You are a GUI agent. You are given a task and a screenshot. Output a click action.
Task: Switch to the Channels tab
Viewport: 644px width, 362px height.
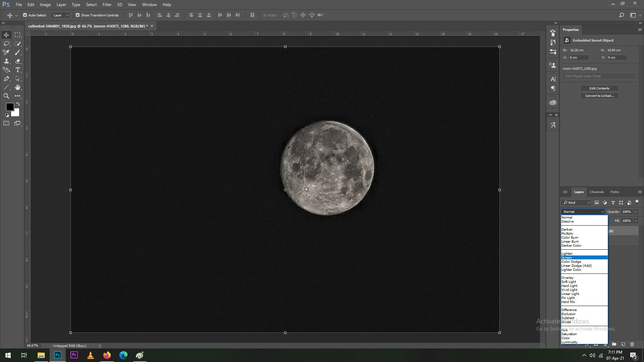pyautogui.click(x=597, y=192)
